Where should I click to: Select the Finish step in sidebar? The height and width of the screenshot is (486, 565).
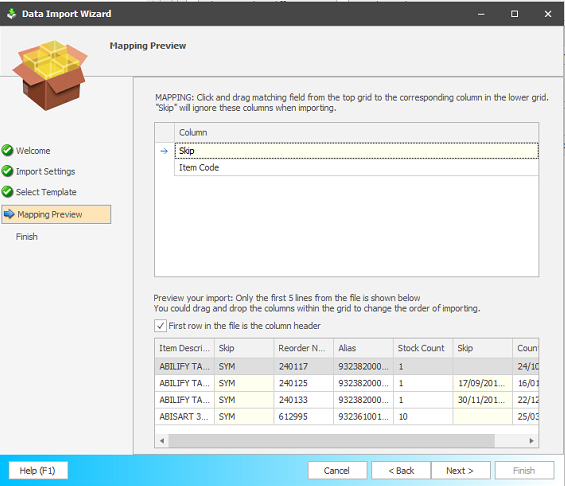click(27, 237)
